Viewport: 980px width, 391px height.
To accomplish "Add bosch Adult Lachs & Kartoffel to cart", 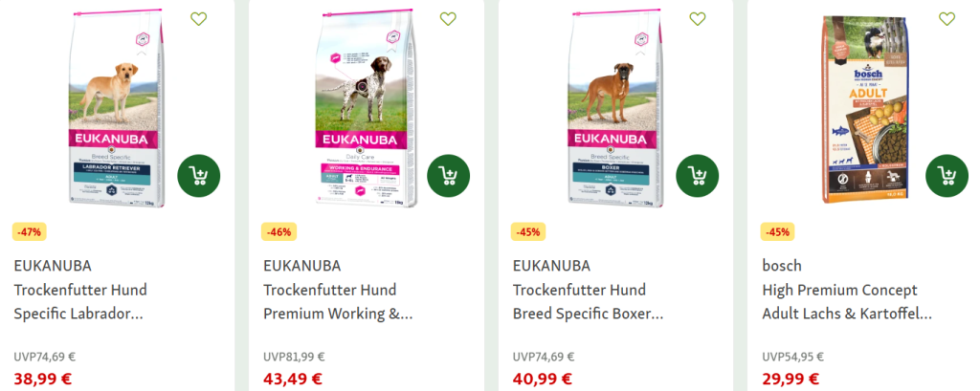I will pyautogui.click(x=947, y=176).
